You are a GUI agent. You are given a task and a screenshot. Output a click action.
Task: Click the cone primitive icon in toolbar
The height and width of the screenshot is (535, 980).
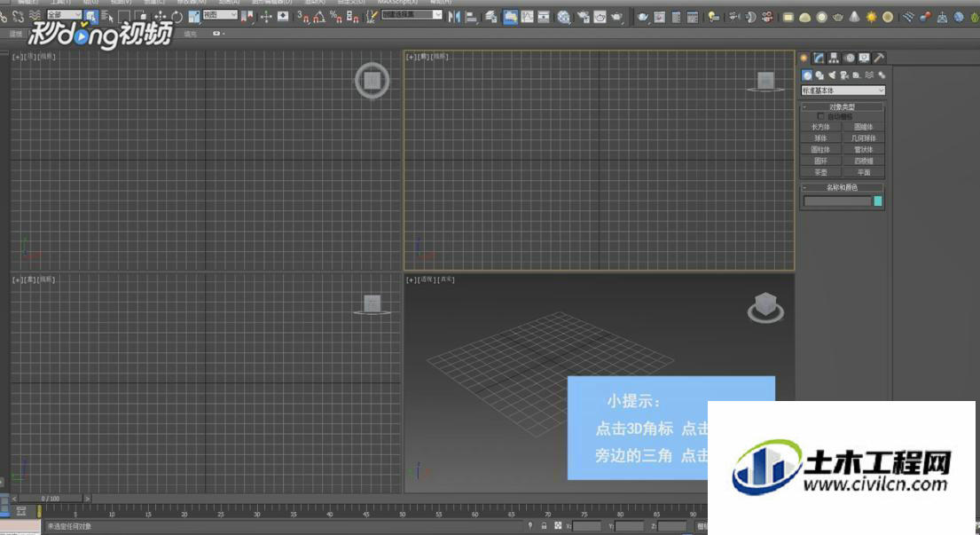(x=854, y=17)
